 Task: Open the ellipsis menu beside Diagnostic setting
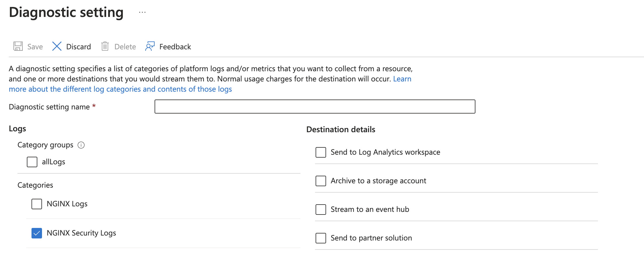[x=142, y=12]
